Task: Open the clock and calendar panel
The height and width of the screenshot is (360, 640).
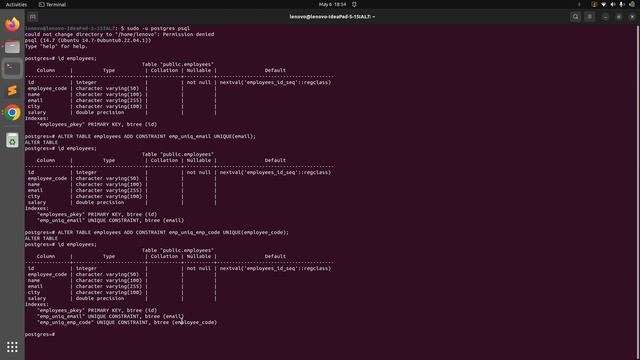Action: 332,4
